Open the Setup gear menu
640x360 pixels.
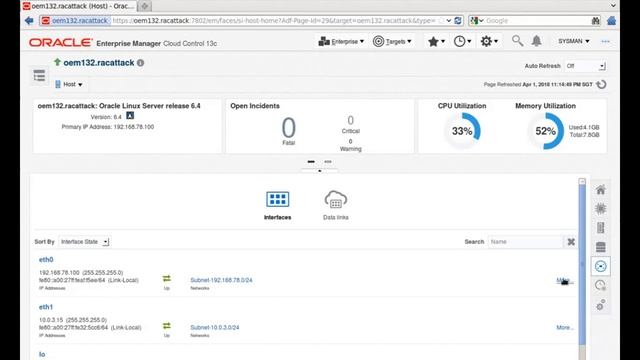click(489, 41)
